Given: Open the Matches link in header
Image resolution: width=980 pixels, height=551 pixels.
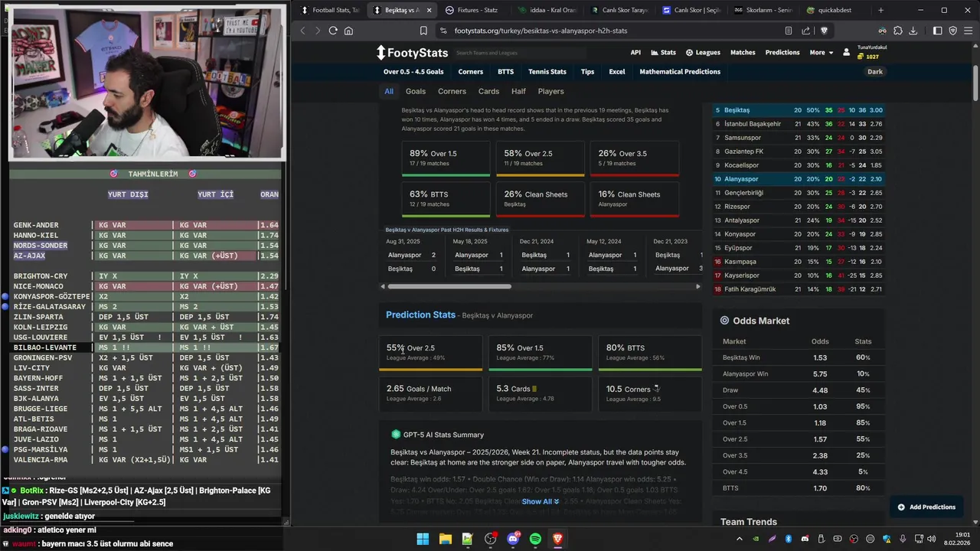Looking at the screenshot, I should tap(743, 53).
